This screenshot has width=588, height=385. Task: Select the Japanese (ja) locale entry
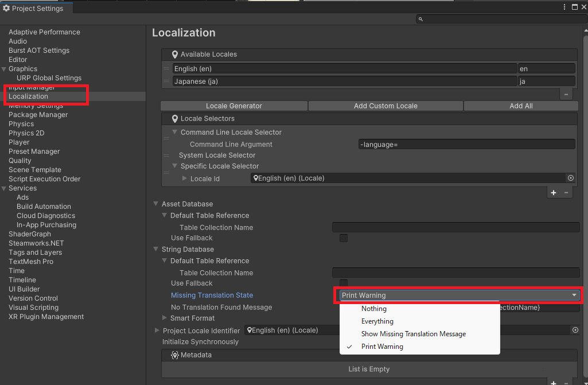(345, 81)
